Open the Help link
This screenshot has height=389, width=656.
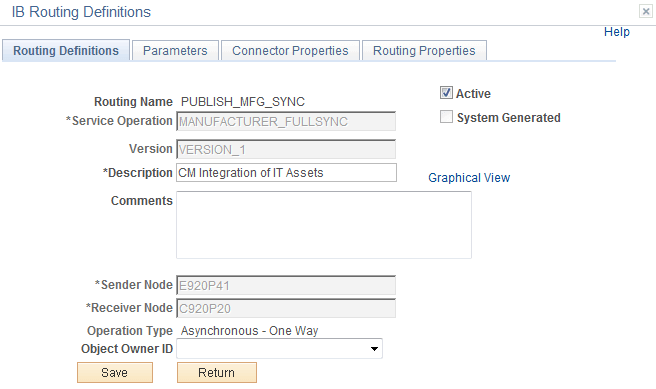coord(617,32)
